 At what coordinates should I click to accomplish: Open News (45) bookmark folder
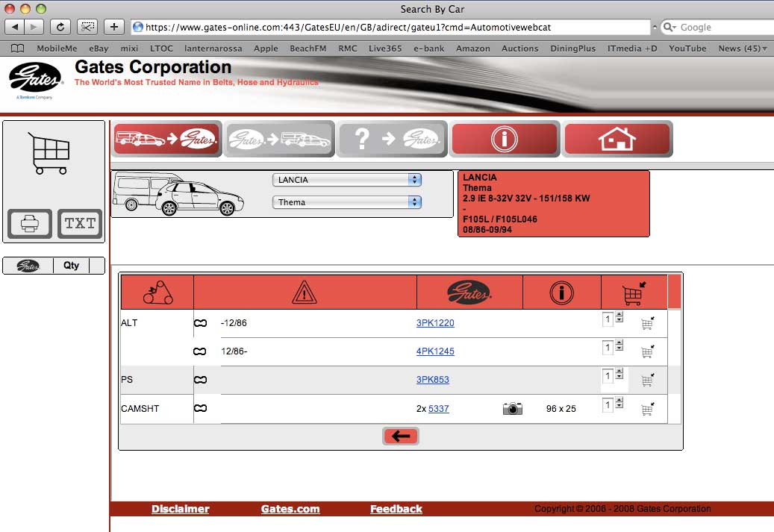point(743,48)
